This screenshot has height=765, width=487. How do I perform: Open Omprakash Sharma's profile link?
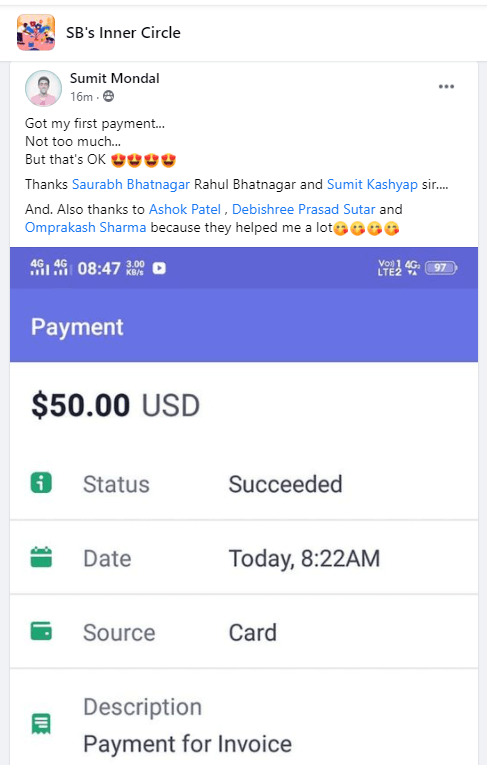(x=85, y=227)
